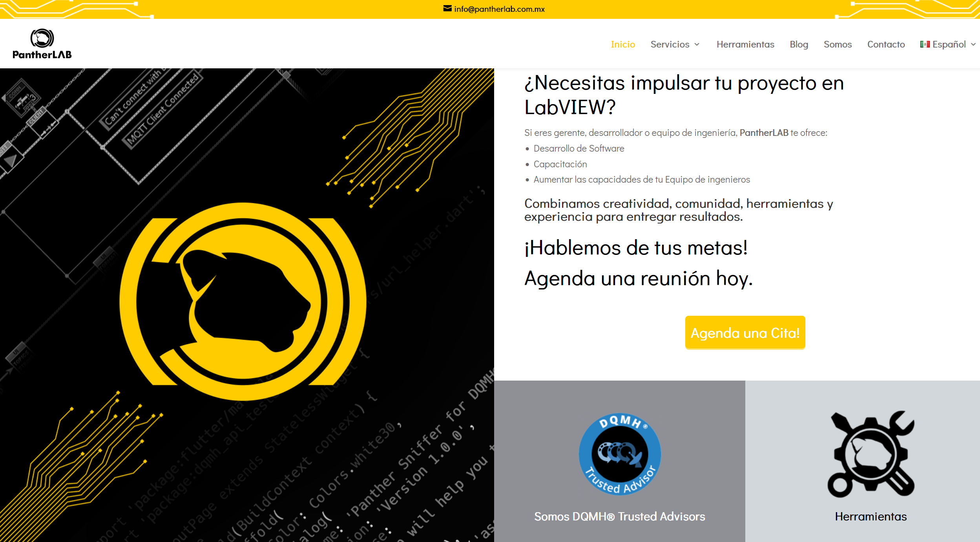
Task: Open the Somos page link
Action: coord(838,44)
